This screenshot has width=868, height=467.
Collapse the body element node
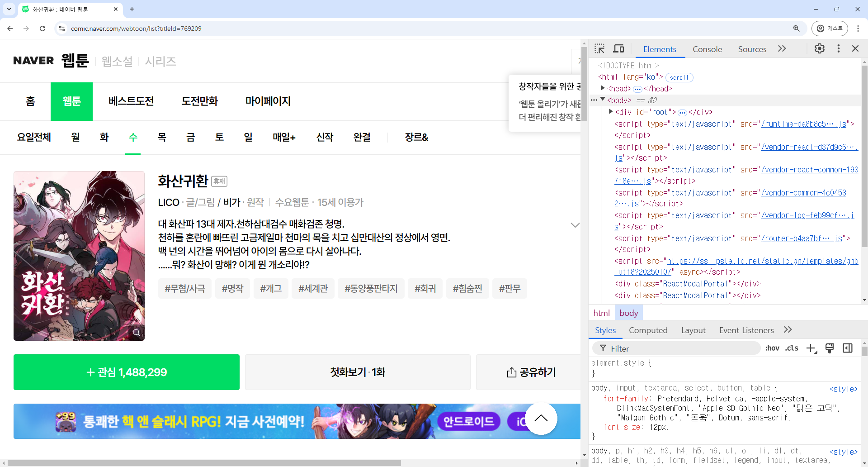pos(603,100)
